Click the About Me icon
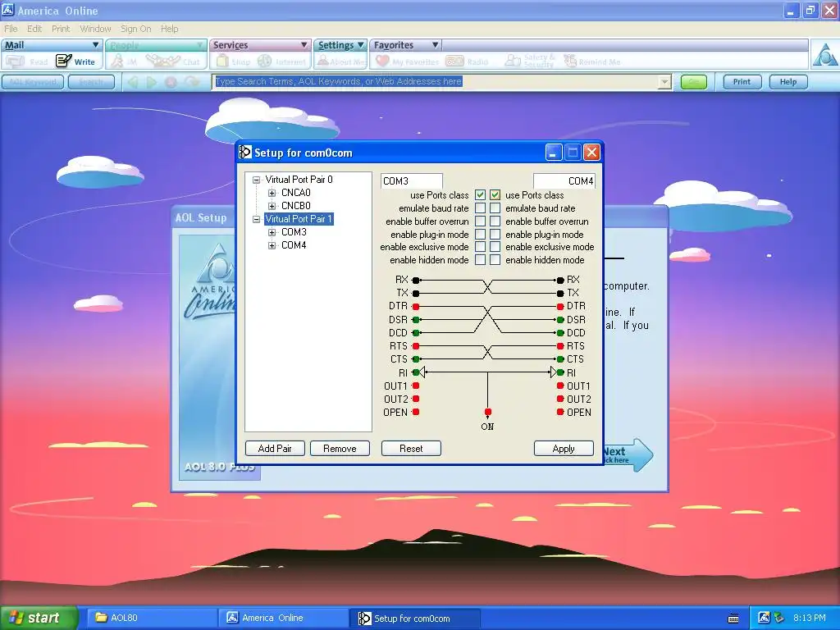840x630 pixels. point(322,61)
